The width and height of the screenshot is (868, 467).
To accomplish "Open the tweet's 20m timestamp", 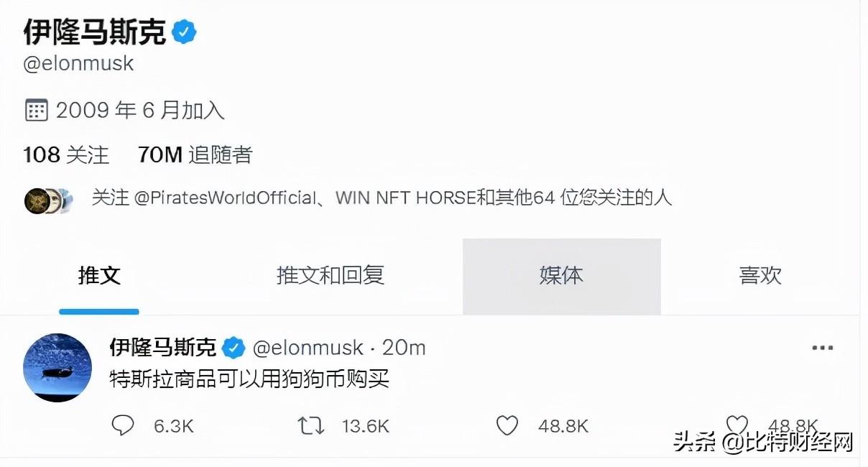I will [404, 348].
